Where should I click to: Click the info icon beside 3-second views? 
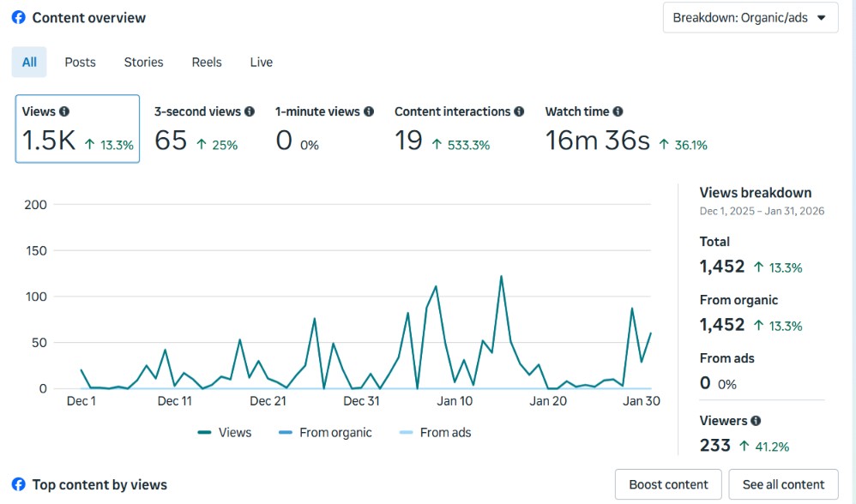[x=250, y=111]
